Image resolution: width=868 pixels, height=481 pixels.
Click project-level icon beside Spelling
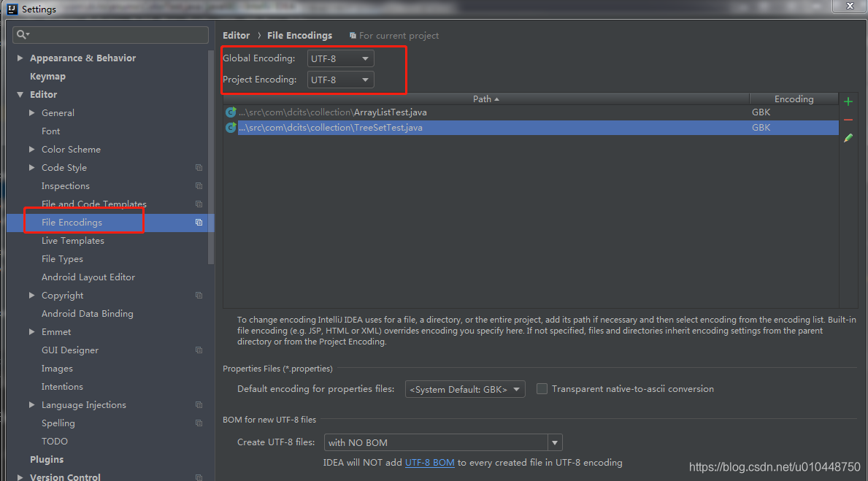tap(199, 423)
